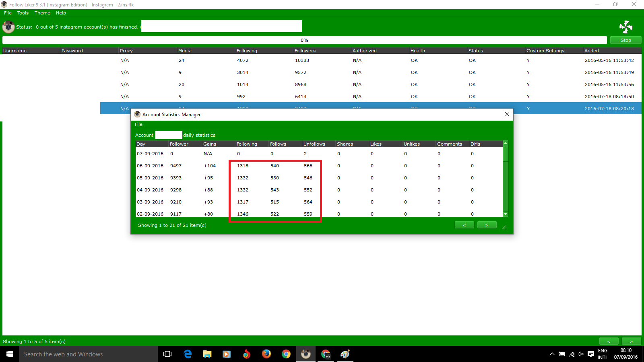Open the File menu in the main window

[x=8, y=13]
